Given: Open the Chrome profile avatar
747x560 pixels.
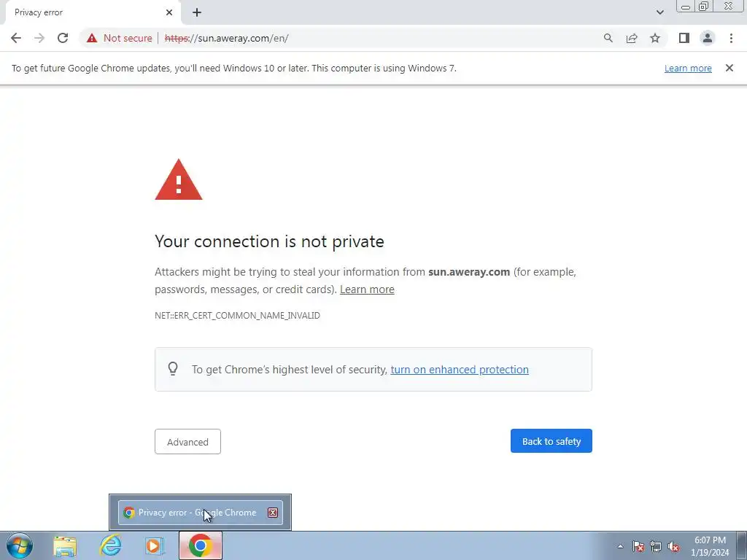Looking at the screenshot, I should click(708, 38).
